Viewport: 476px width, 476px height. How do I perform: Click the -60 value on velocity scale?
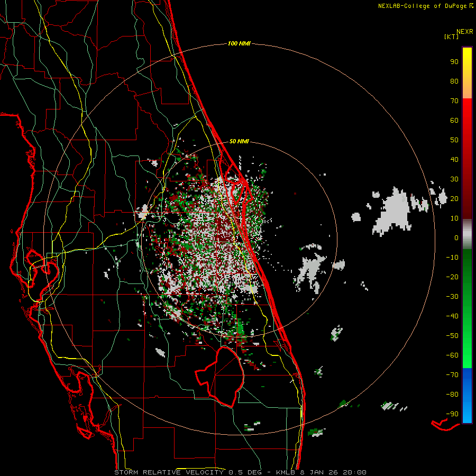[x=452, y=355]
